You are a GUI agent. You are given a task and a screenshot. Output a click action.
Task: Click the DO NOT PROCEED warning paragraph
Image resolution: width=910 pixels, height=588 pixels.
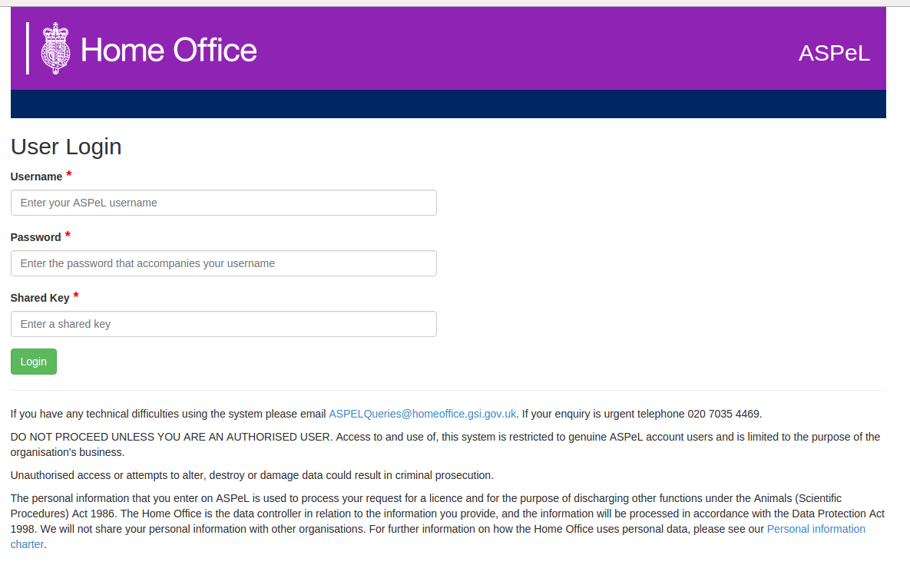445,444
